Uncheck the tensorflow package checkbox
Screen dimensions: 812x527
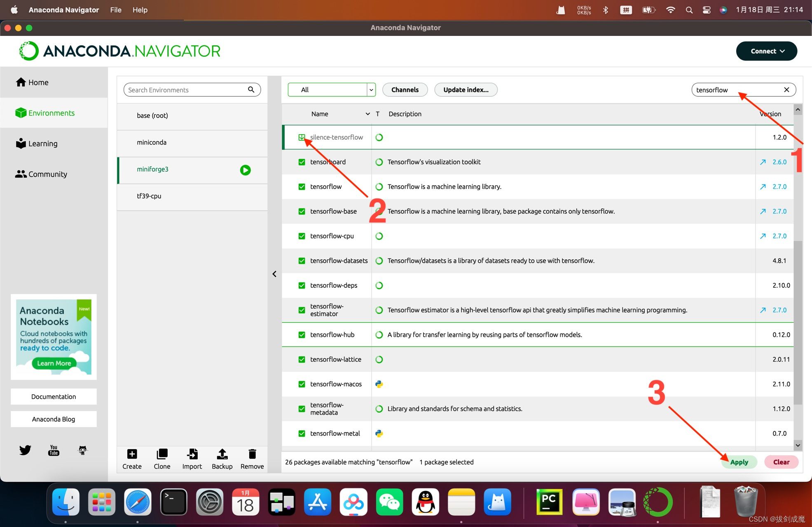click(x=302, y=187)
